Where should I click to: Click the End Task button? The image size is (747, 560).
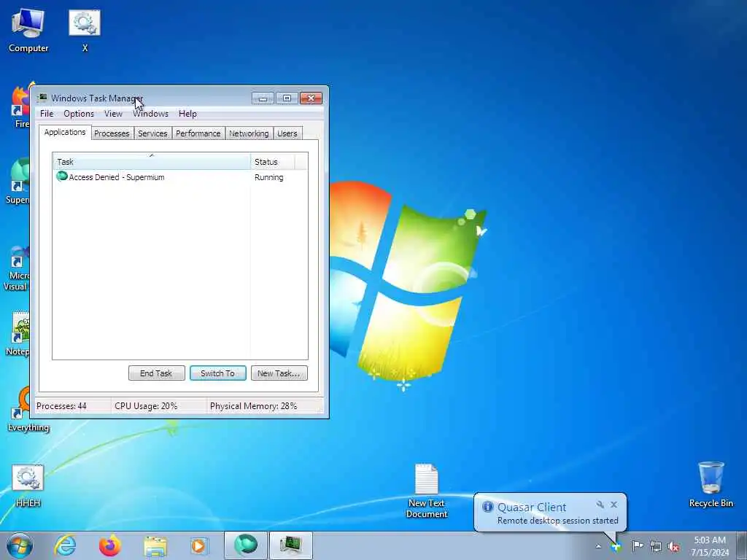click(156, 373)
